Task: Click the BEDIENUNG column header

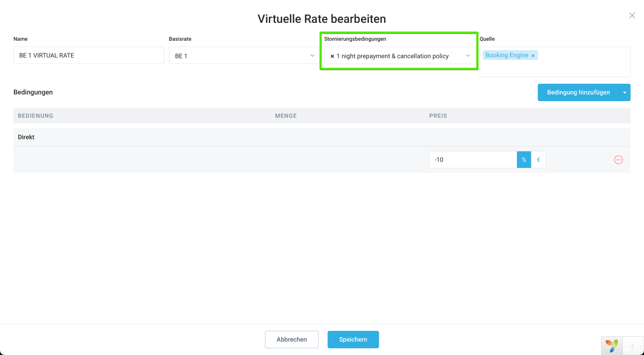Action: coord(35,115)
